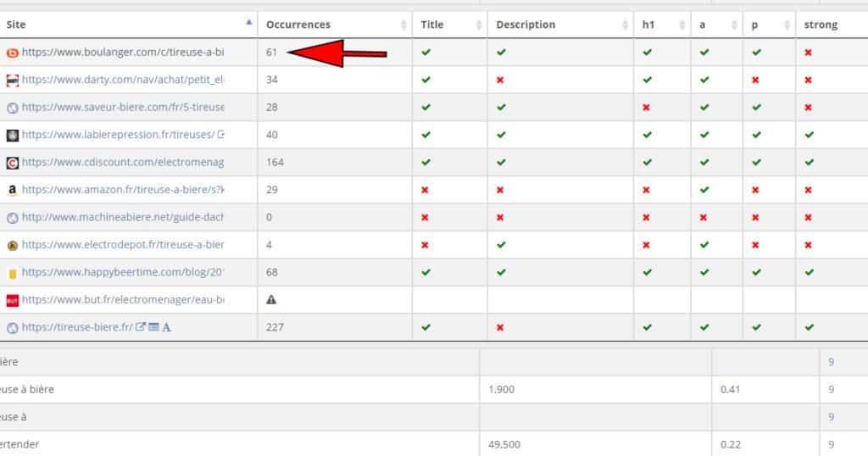Image resolution: width=868 pixels, height=456 pixels.
Task: Click the Title red cross in amazon row
Action: 425,190
